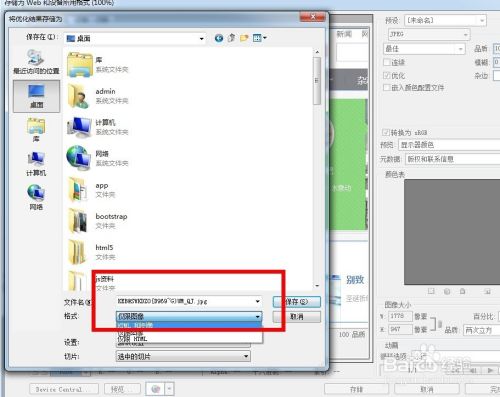Expand the 文件名 filename dropdown arrow
This screenshot has height=397, width=500.
click(x=257, y=301)
